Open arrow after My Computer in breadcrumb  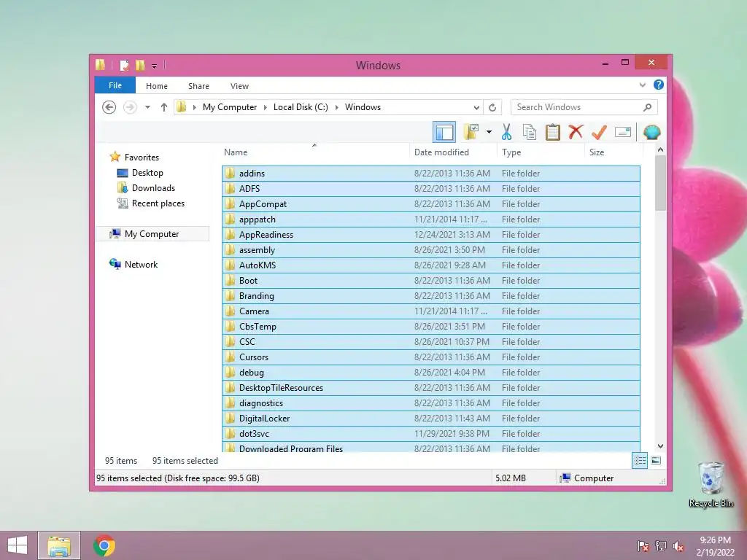266,107
